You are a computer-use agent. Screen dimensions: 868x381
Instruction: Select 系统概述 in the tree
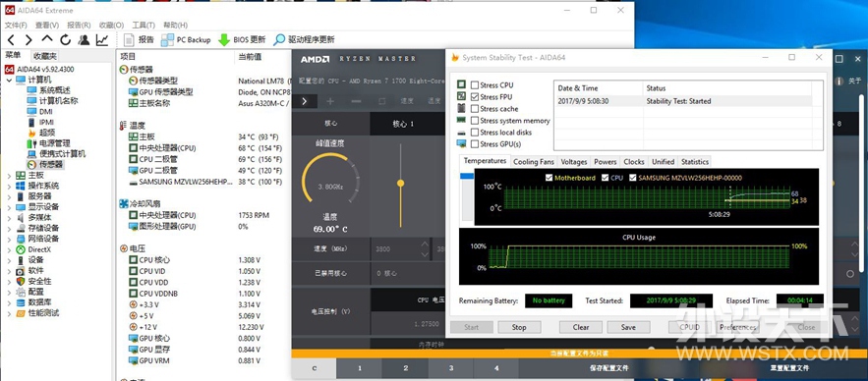click(54, 90)
